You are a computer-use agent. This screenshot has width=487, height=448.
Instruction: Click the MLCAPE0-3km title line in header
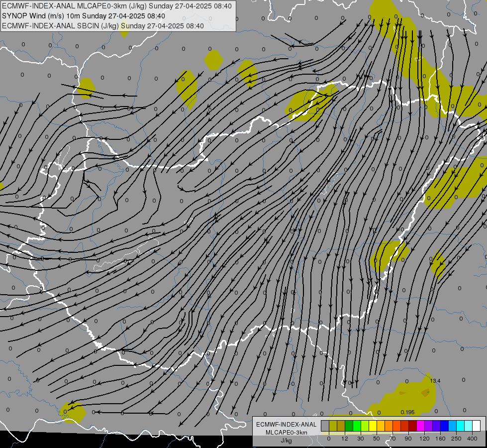[x=116, y=6]
